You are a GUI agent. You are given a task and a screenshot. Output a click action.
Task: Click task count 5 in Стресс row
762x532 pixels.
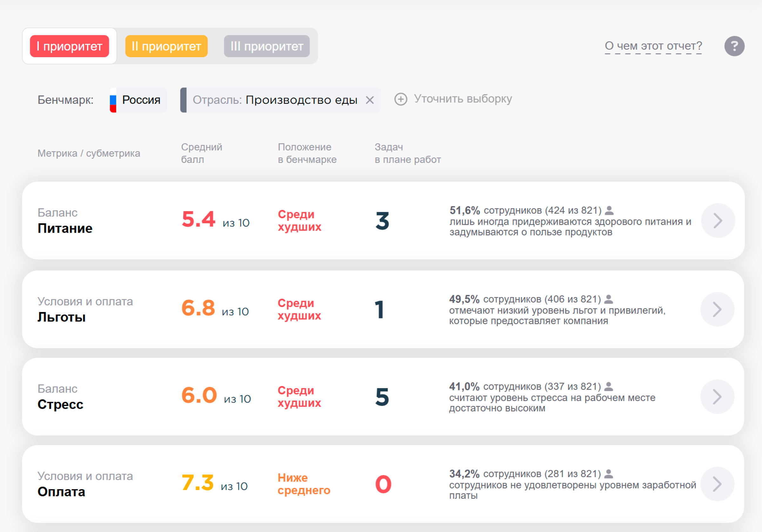click(x=382, y=396)
